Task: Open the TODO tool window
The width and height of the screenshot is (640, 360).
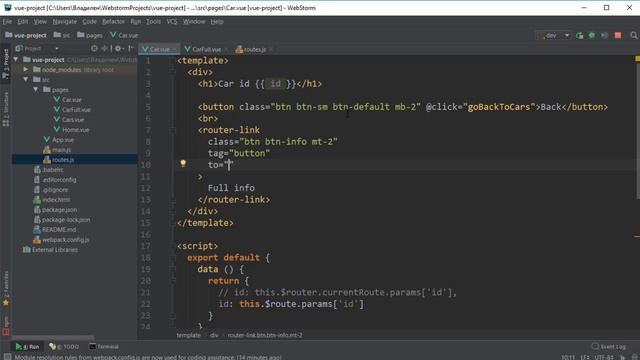Action: (64, 347)
